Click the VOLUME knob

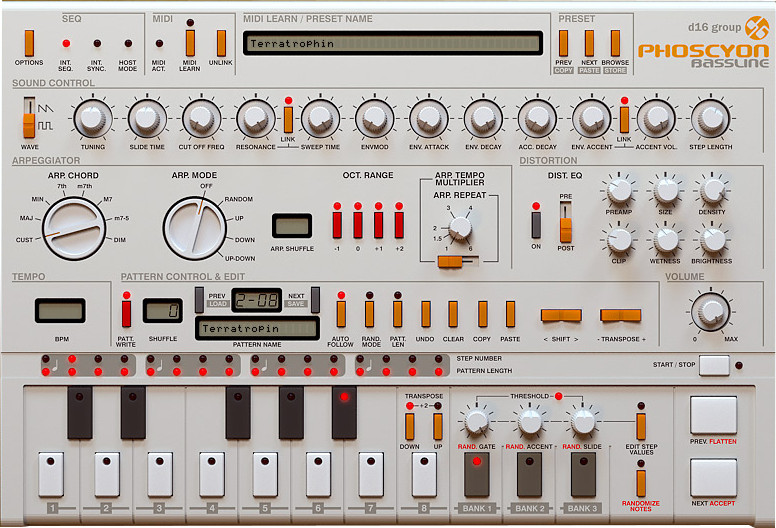click(x=711, y=311)
